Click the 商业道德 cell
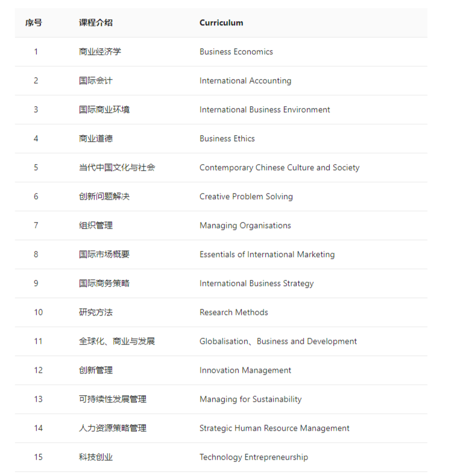The height and width of the screenshot is (476, 451). pos(95,139)
